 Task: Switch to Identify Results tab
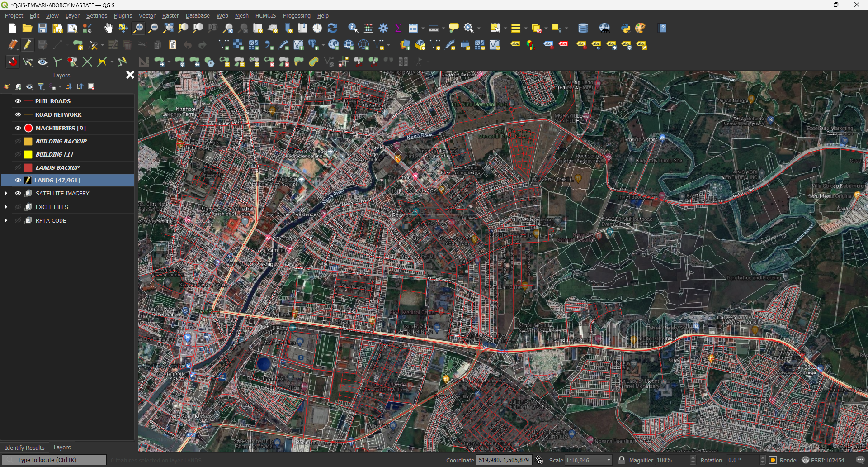click(25, 448)
